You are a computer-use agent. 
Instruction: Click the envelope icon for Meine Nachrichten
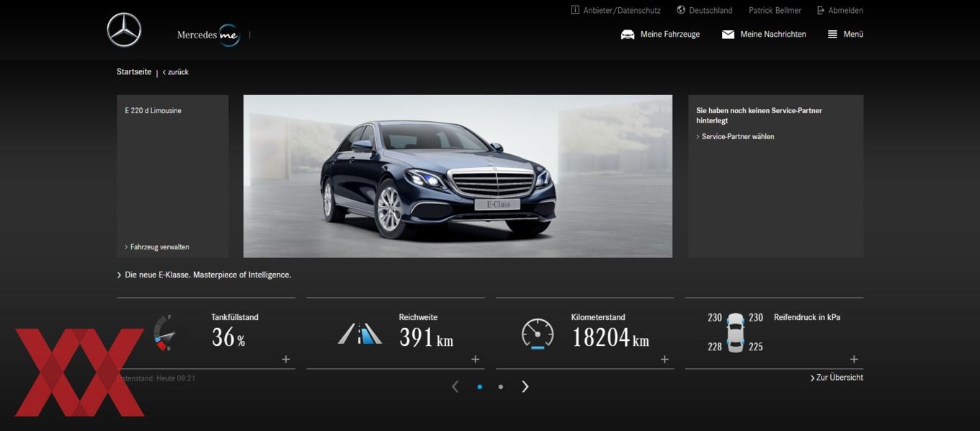coord(728,35)
